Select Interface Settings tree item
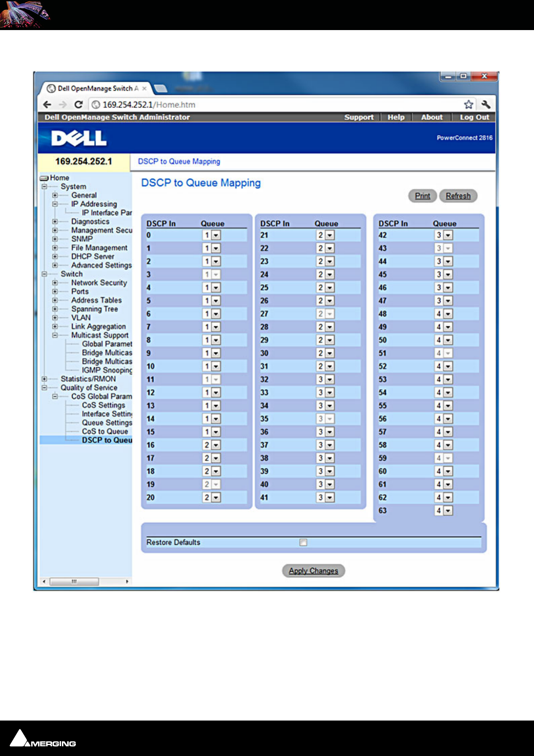The width and height of the screenshot is (534, 756). (107, 414)
